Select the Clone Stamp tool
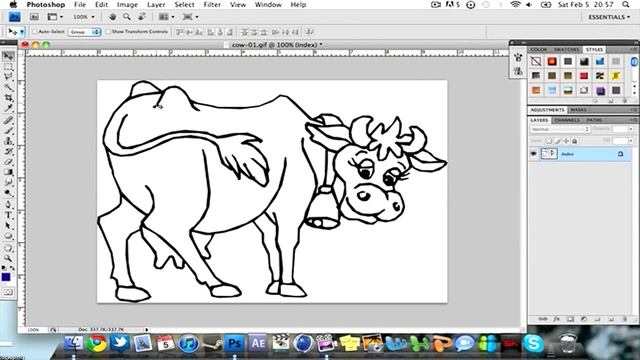640x360 pixels. pyautogui.click(x=8, y=141)
